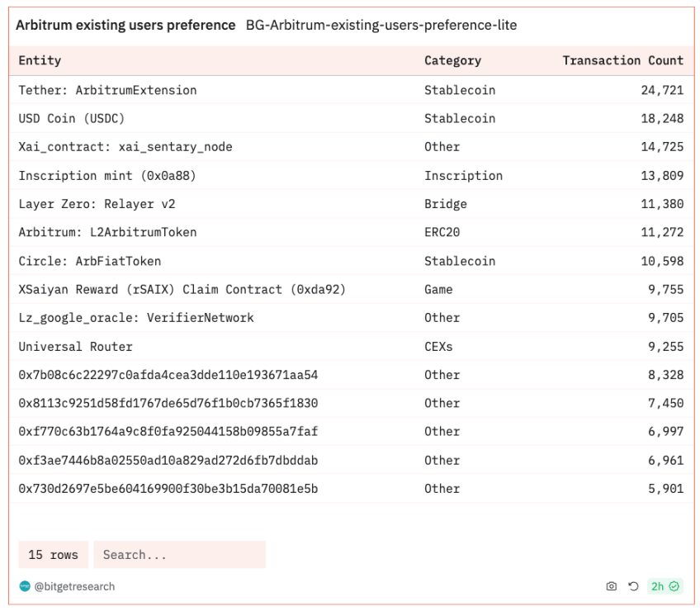The image size is (700, 611).
Task: Select the address starting 0x7b08c6c2
Action: 168,375
